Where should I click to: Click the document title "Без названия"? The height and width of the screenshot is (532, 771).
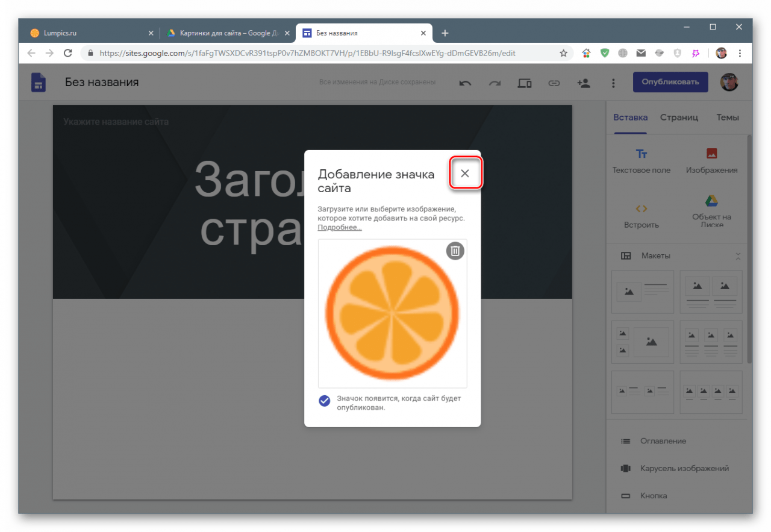click(x=102, y=82)
